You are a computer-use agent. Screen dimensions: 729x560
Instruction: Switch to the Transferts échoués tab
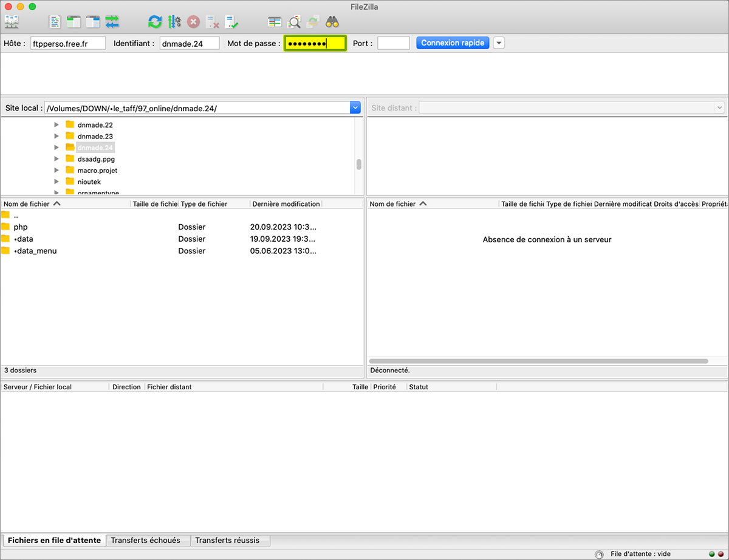[146, 540]
